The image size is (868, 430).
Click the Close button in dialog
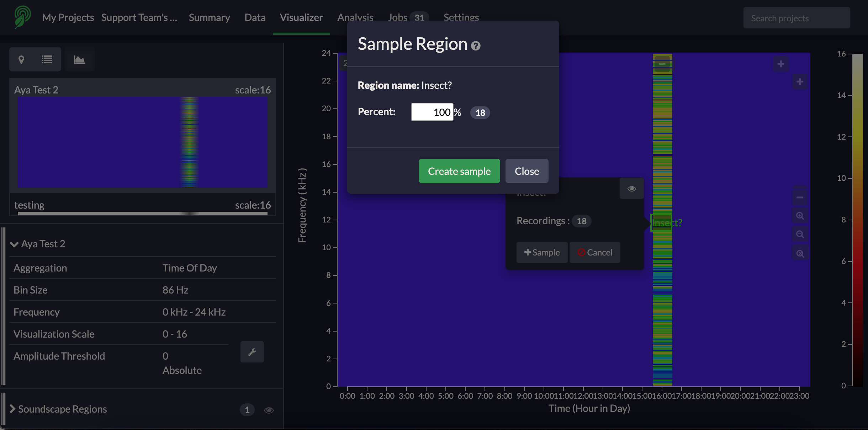point(526,171)
